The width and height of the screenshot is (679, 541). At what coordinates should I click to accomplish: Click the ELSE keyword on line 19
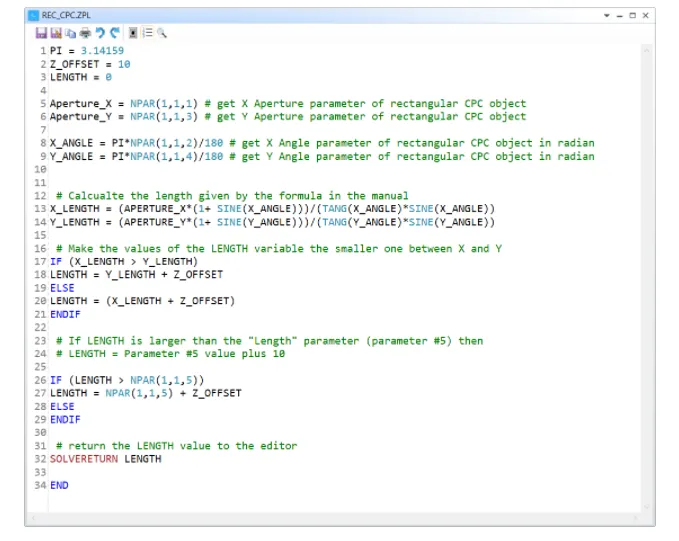pos(62,287)
